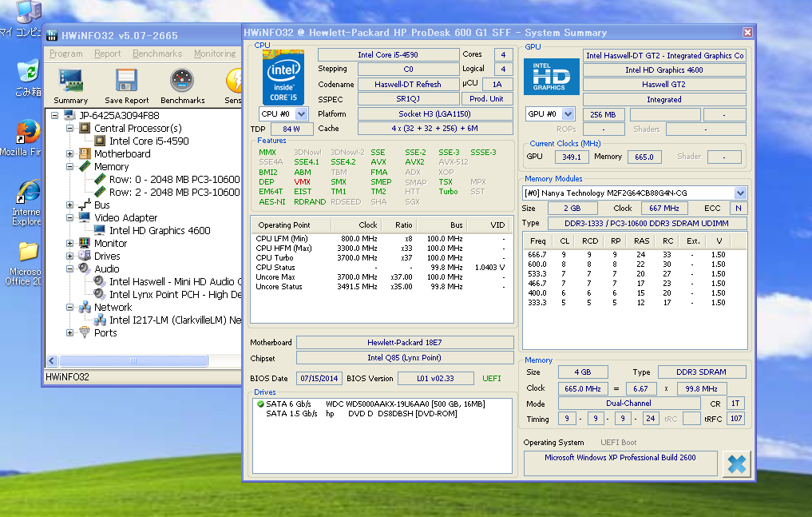Open the GPU #0 selector dropdown
Screen dimensions: 812x517
coord(568,114)
